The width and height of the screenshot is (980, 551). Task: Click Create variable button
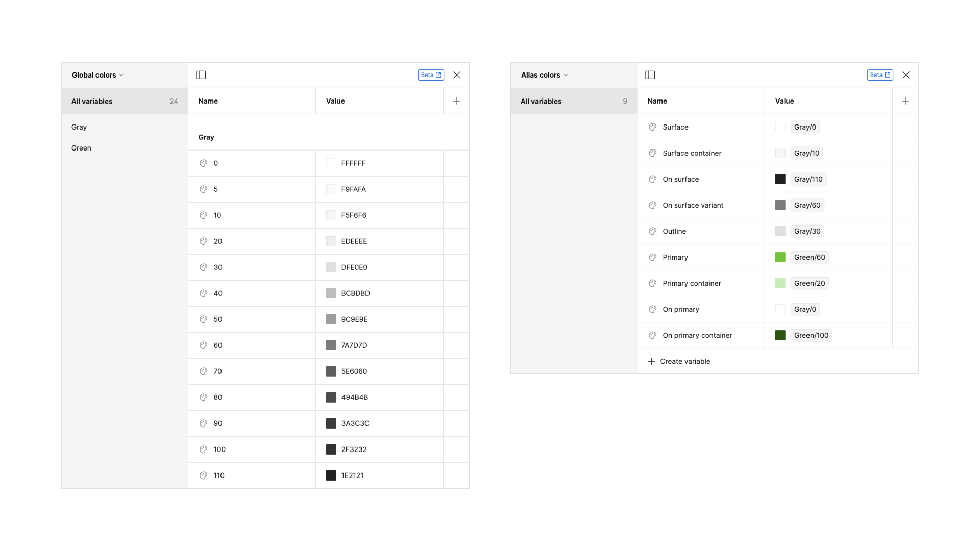pyautogui.click(x=679, y=361)
